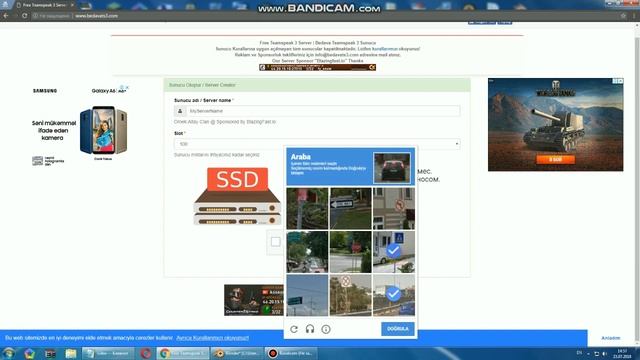This screenshot has height=360, width=640.
Task: Open the captcha help info icon
Action: tap(326, 329)
